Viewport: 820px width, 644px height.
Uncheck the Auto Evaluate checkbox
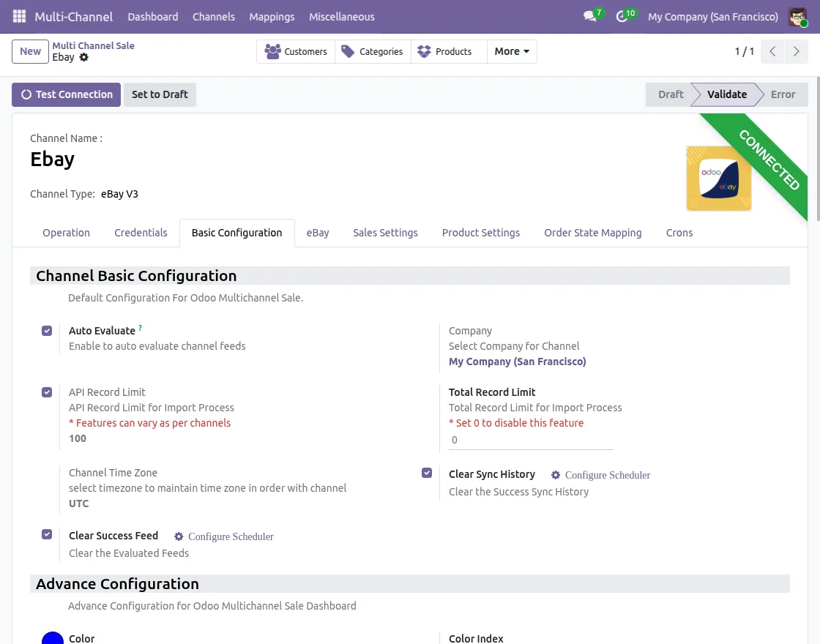click(47, 331)
